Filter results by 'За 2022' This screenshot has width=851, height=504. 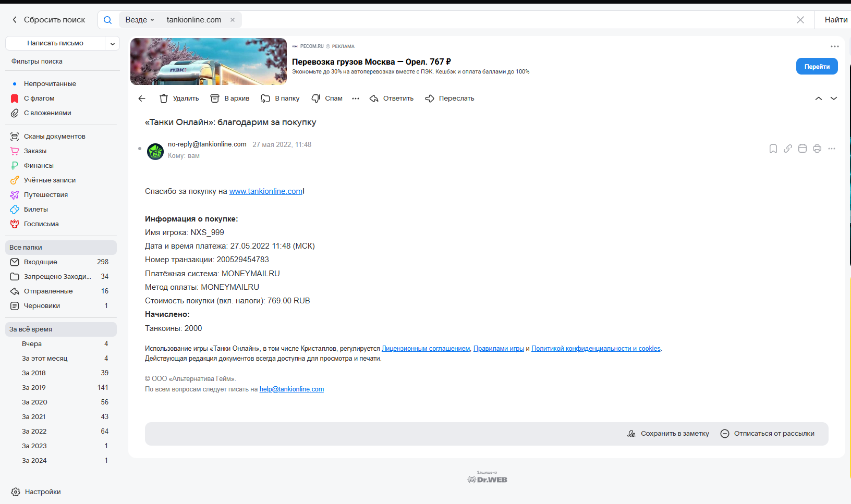(x=61, y=432)
